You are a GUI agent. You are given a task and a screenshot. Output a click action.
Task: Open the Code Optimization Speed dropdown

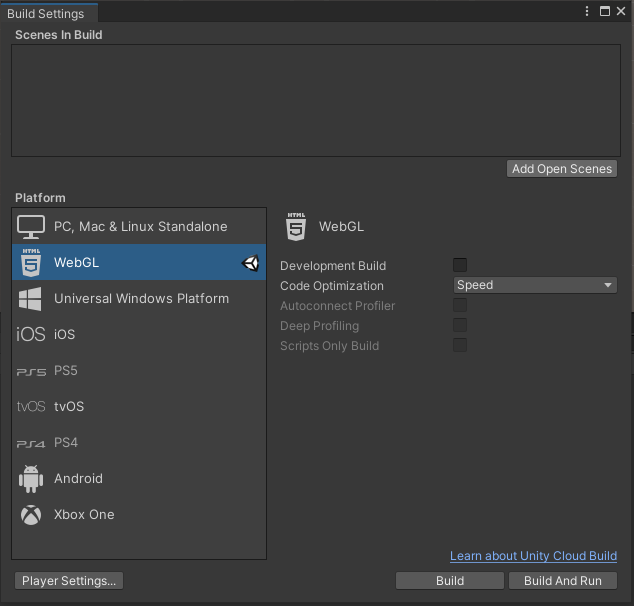(x=535, y=285)
